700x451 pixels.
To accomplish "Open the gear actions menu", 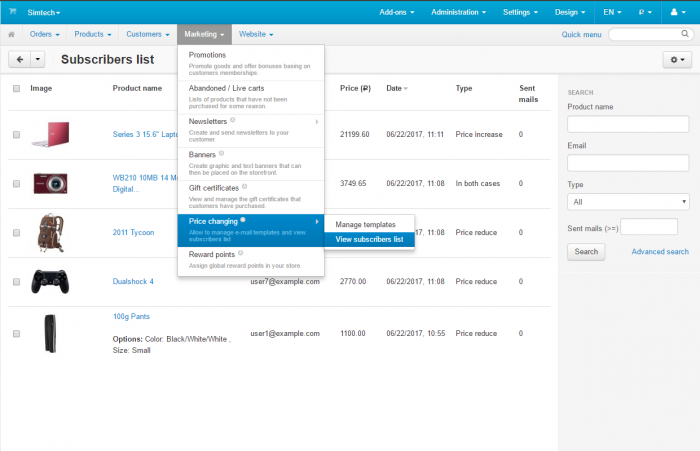I will 677,59.
